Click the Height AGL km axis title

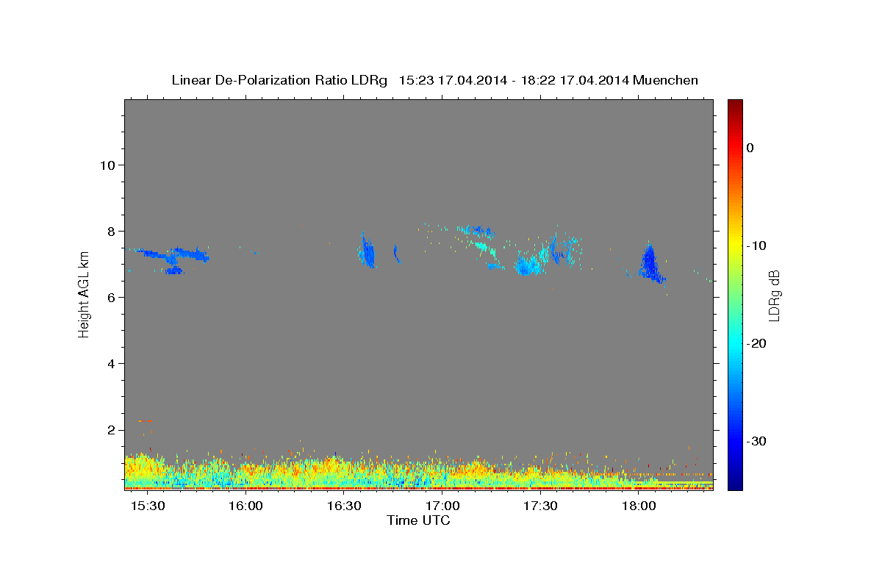pos(84,294)
